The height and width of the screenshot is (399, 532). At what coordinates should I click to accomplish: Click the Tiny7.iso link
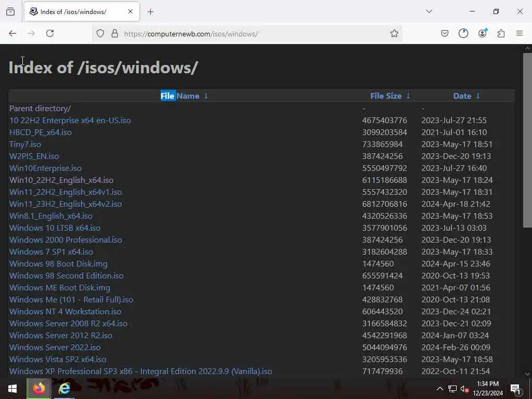(x=25, y=144)
